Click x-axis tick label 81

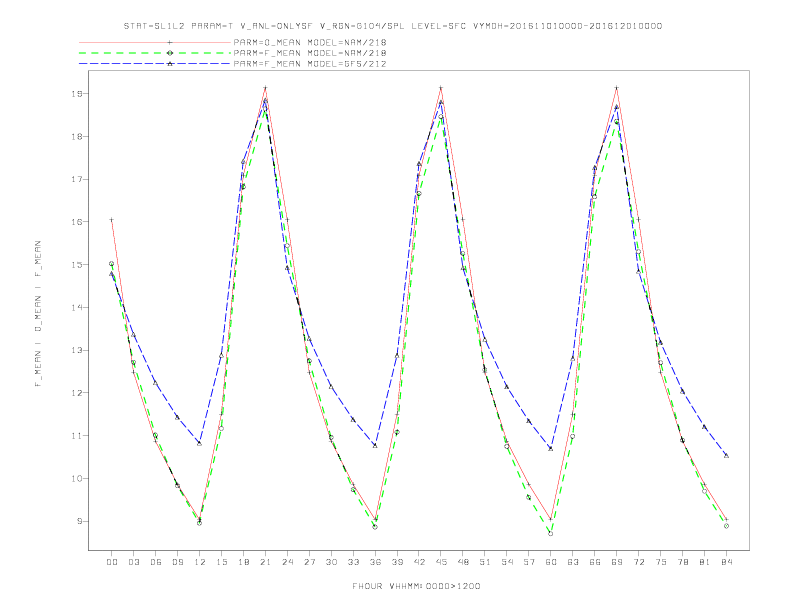[705, 562]
